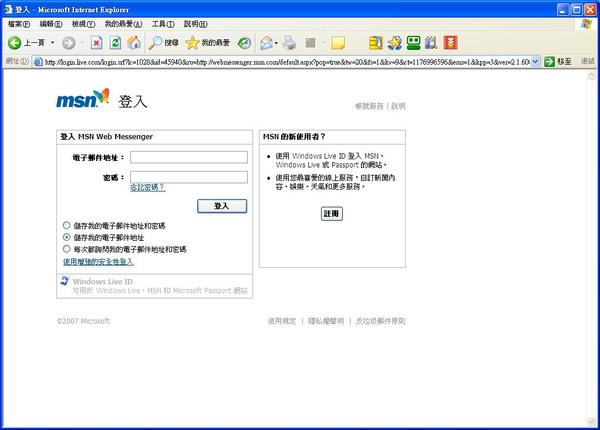Viewport: 600px width, 430px height.
Task: Click the gray Edit toolbar icon
Action: pyautogui.click(x=311, y=43)
